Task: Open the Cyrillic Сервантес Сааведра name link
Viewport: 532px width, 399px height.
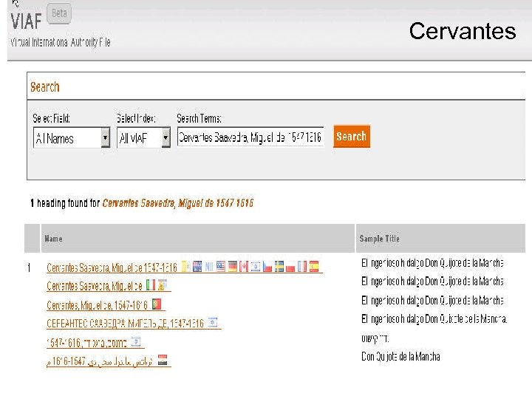Action: point(125,324)
